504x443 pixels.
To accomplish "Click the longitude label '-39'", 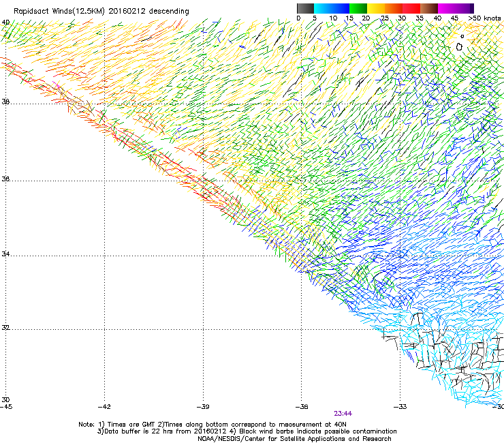I will (x=203, y=407).
